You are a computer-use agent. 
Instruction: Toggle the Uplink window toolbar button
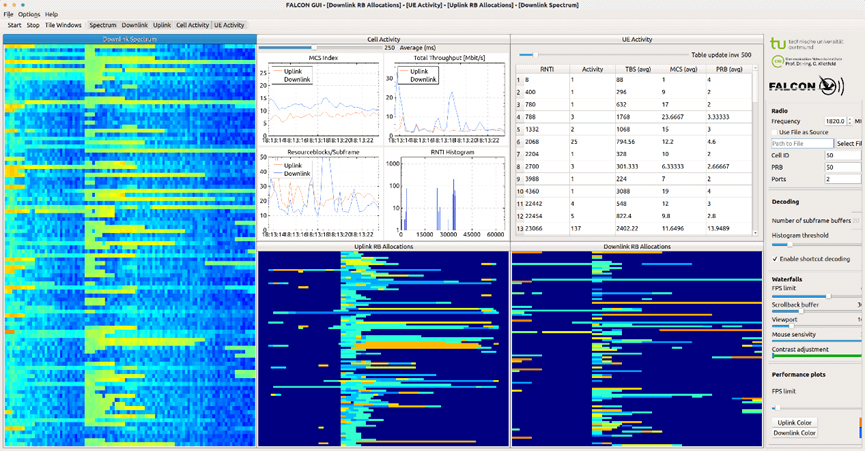[x=162, y=24]
